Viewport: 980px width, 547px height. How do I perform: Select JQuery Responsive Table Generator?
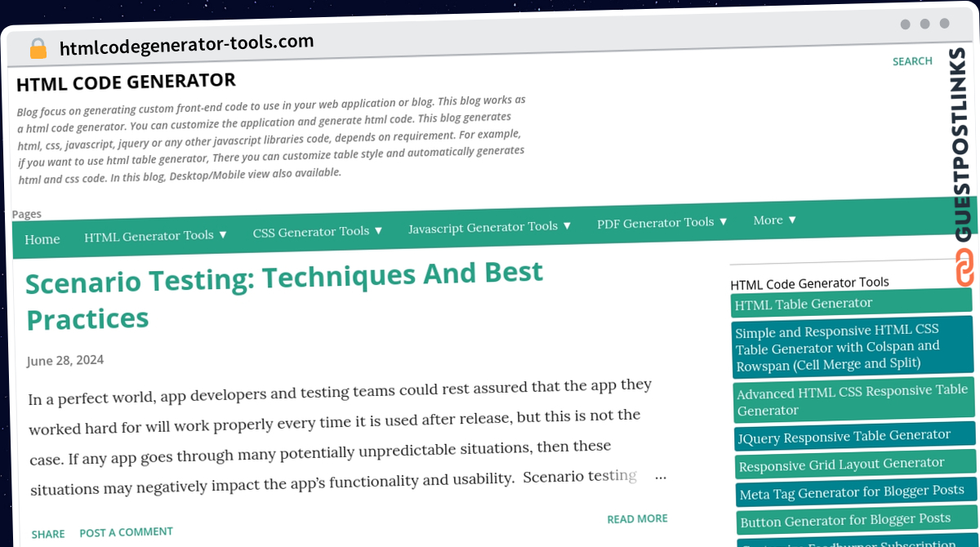855,436
